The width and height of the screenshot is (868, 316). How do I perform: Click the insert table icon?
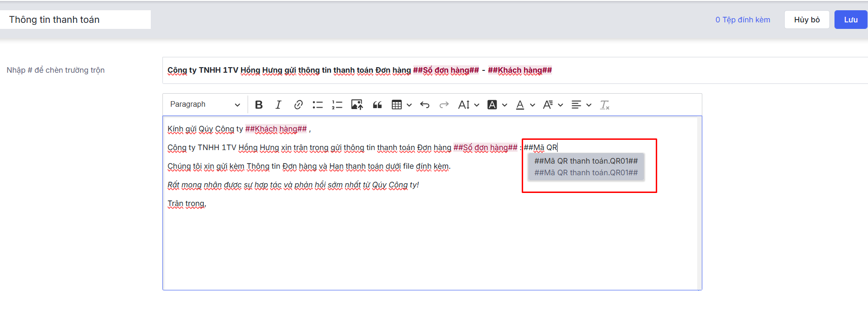click(397, 105)
